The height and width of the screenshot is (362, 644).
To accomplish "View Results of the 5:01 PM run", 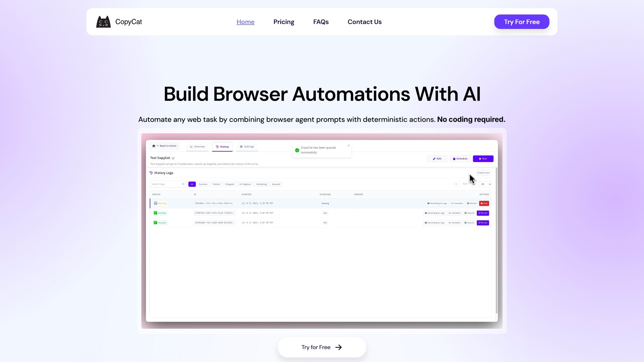I will click(x=469, y=223).
